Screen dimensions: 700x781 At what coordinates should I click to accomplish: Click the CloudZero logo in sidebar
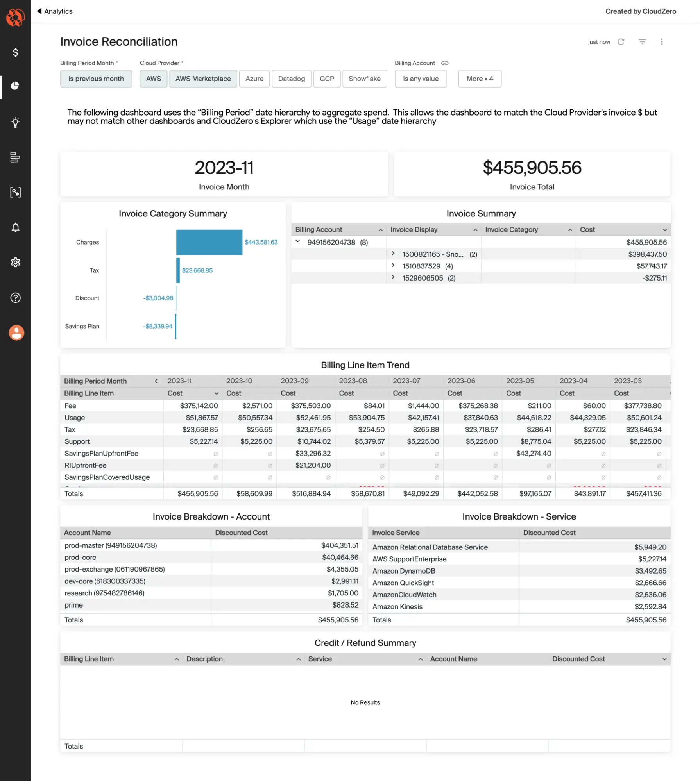[x=15, y=17]
